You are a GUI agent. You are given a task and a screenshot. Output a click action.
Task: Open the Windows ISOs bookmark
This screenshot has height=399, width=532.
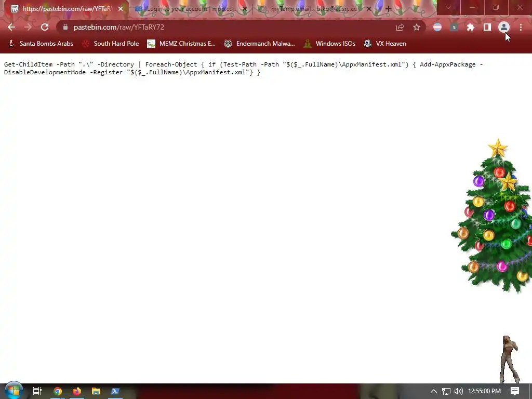(x=330, y=44)
